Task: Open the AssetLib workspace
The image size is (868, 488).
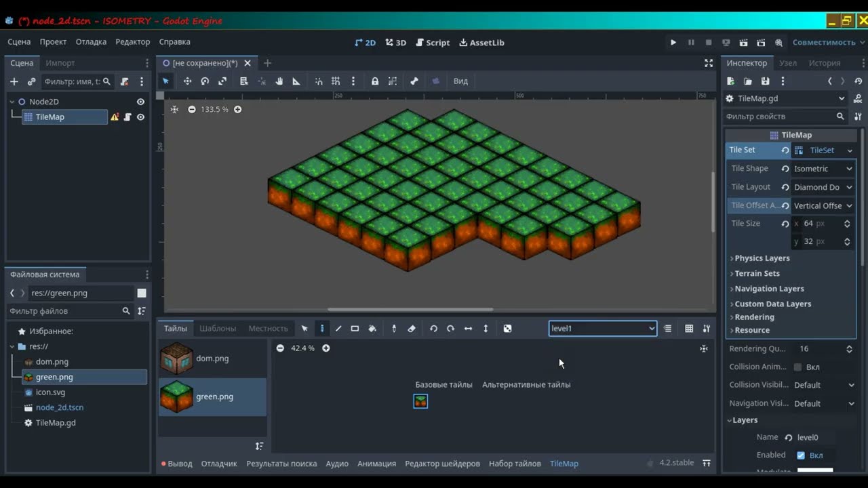Action: coord(481,42)
